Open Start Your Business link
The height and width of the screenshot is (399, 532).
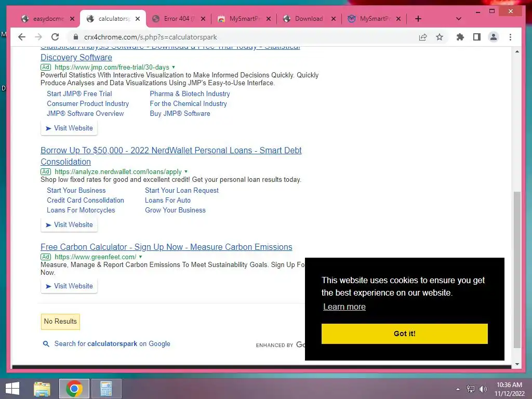pyautogui.click(x=76, y=190)
